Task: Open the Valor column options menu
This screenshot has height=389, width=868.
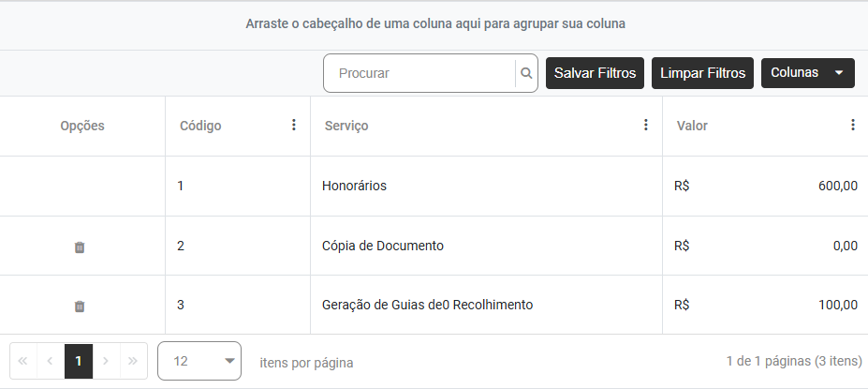Action: 853,126
